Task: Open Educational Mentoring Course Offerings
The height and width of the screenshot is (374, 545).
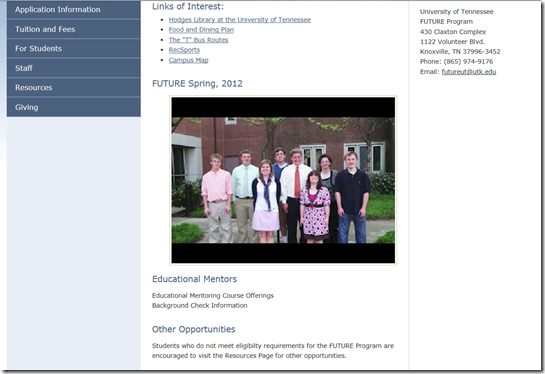Action: point(213,295)
